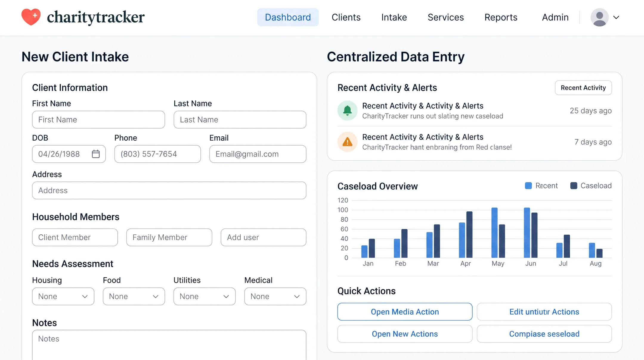Open the alert dated 25 days ago
This screenshot has height=360, width=644.
click(474, 111)
